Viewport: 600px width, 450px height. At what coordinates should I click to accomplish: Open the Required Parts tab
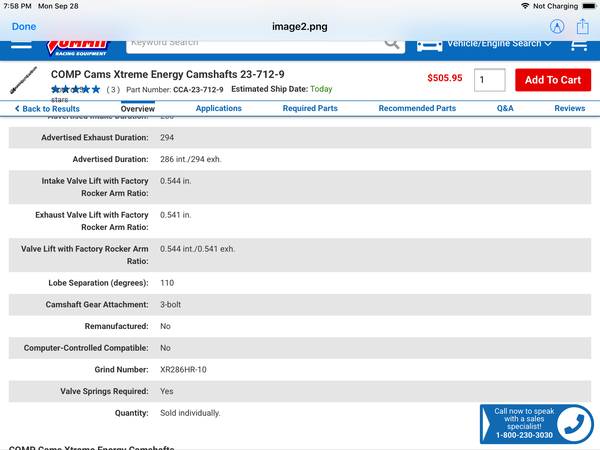[310, 108]
